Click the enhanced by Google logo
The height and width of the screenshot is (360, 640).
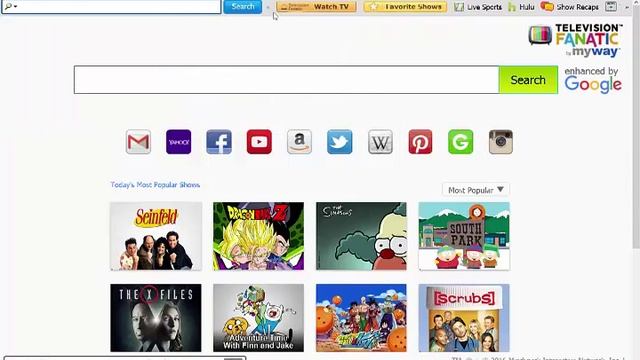point(593,80)
